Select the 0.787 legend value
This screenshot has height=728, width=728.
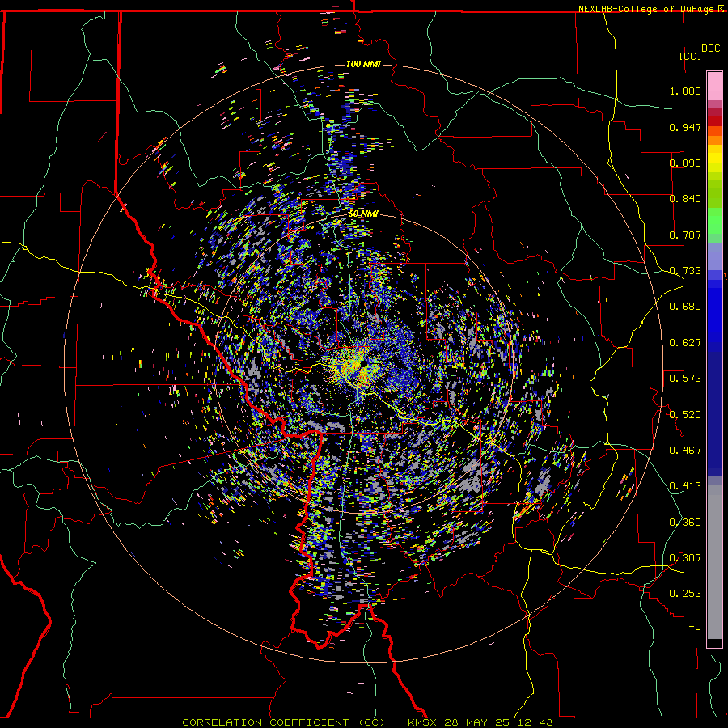pos(685,235)
